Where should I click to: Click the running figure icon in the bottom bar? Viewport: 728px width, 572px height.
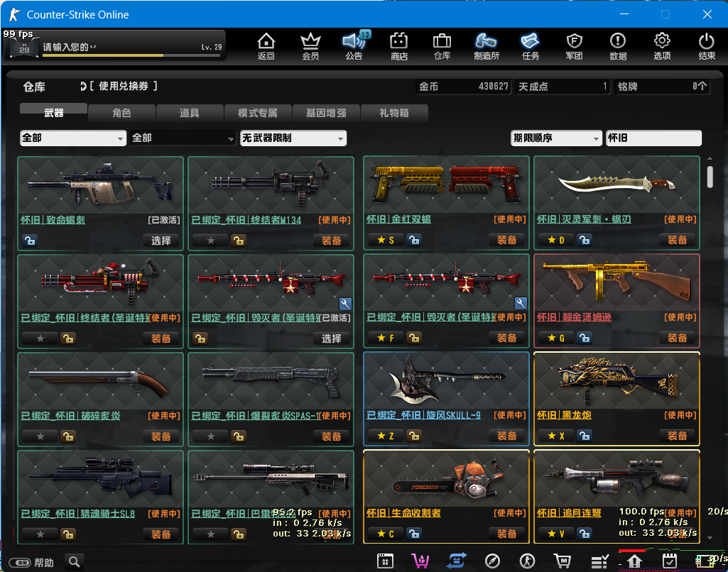pos(527,561)
